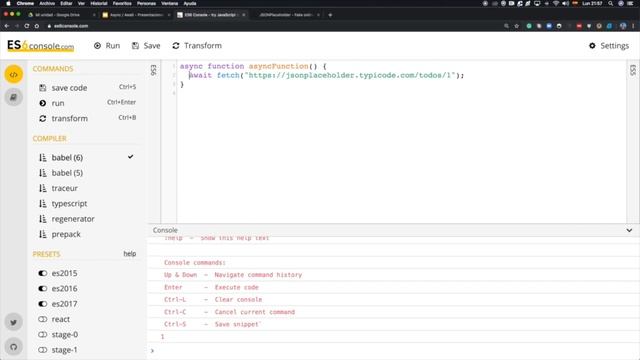Open the Ayuda menu

coord(190,3)
